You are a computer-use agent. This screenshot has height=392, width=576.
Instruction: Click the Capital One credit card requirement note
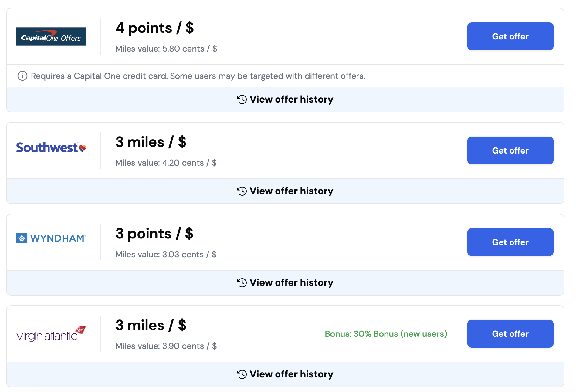point(198,76)
